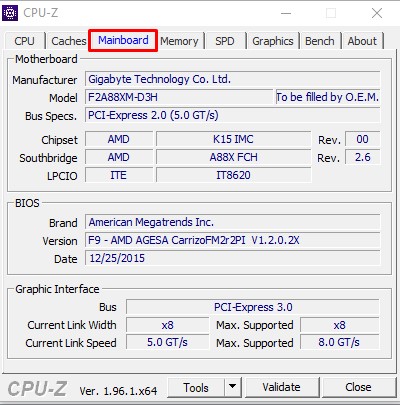
Task: Click BIOS Version field F9 - AMD AGESA
Action: point(233,240)
